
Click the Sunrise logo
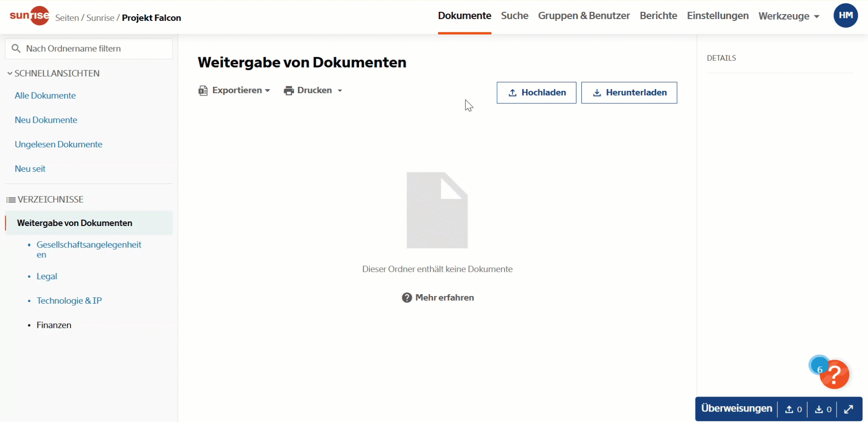[x=30, y=16]
